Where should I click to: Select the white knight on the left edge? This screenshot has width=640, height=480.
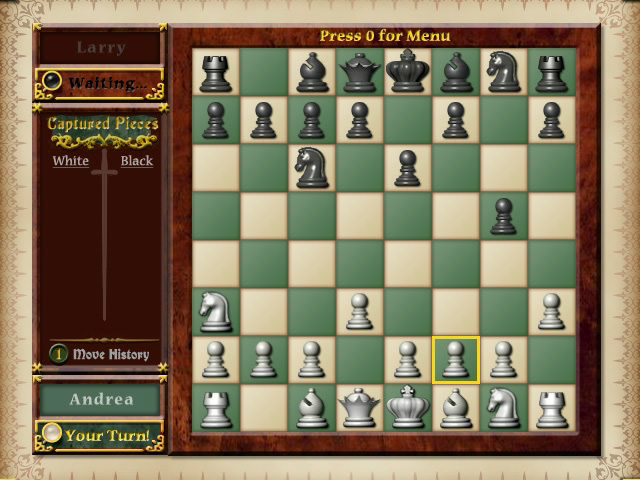(215, 312)
